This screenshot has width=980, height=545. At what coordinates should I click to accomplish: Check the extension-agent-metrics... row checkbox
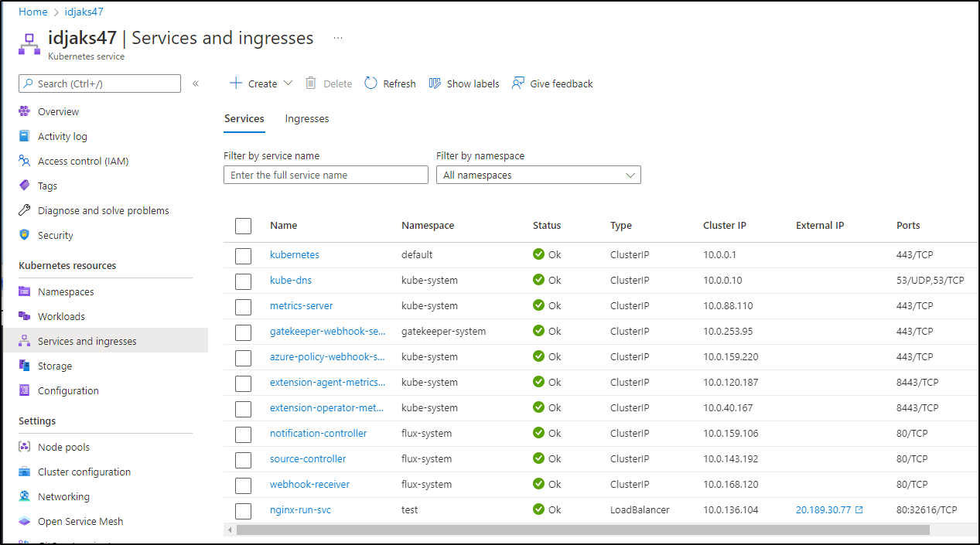point(244,383)
